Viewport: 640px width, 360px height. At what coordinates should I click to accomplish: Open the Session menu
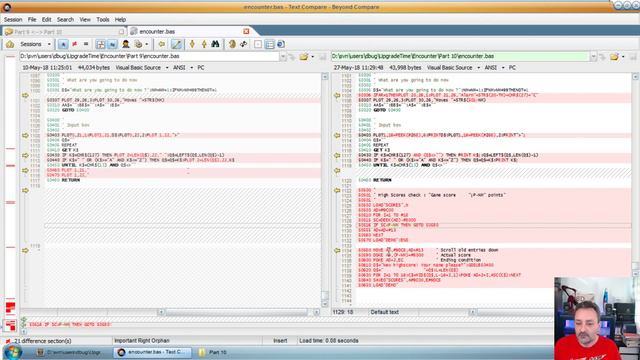(x=13, y=20)
